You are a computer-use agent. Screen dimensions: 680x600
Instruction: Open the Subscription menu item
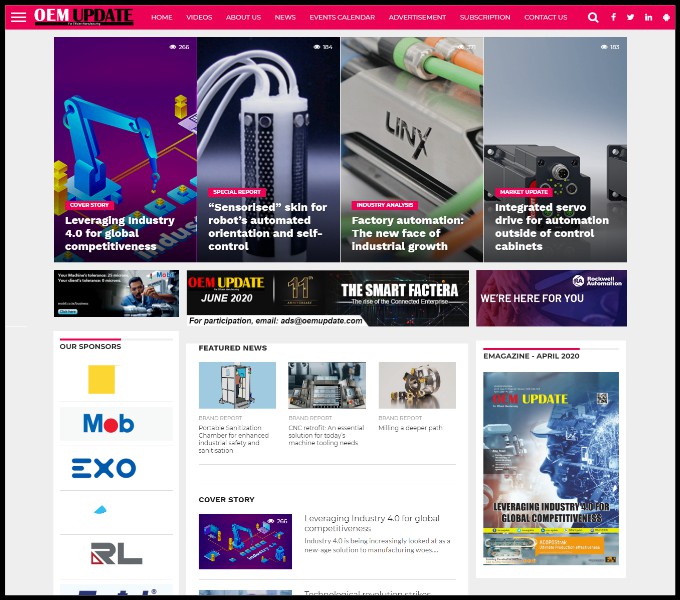pyautogui.click(x=485, y=17)
